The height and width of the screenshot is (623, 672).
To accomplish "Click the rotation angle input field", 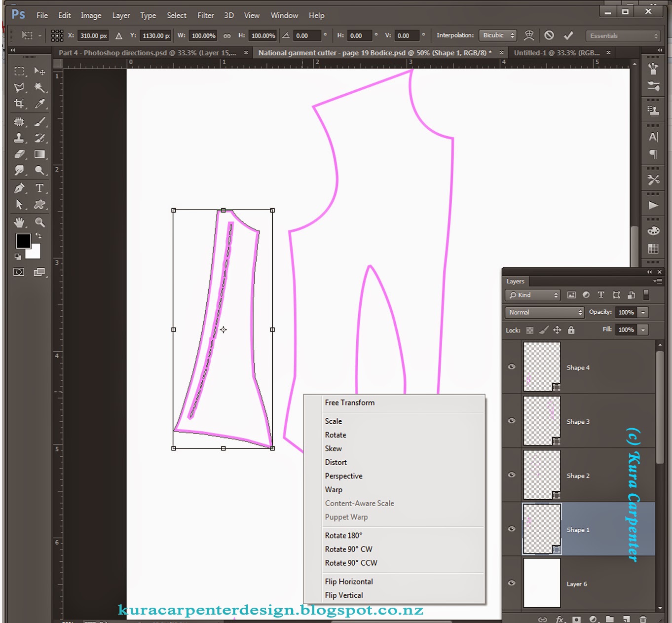I will (x=306, y=36).
